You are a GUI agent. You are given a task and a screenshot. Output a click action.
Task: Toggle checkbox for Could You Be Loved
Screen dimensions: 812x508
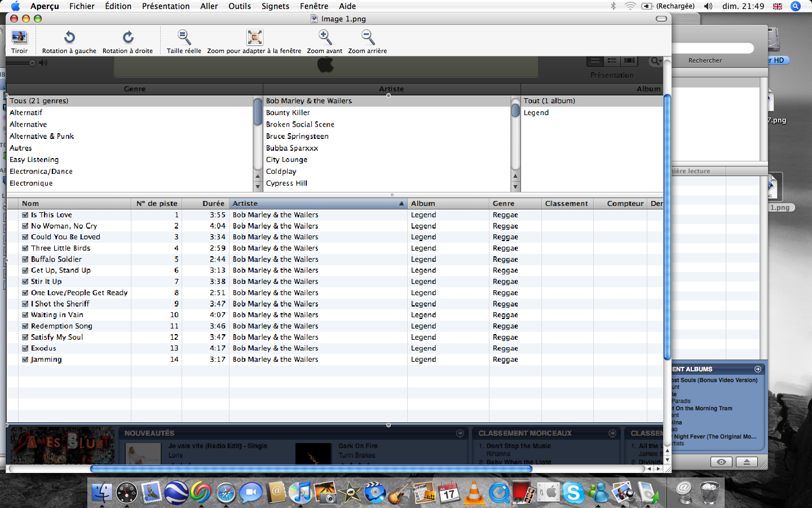click(x=25, y=237)
